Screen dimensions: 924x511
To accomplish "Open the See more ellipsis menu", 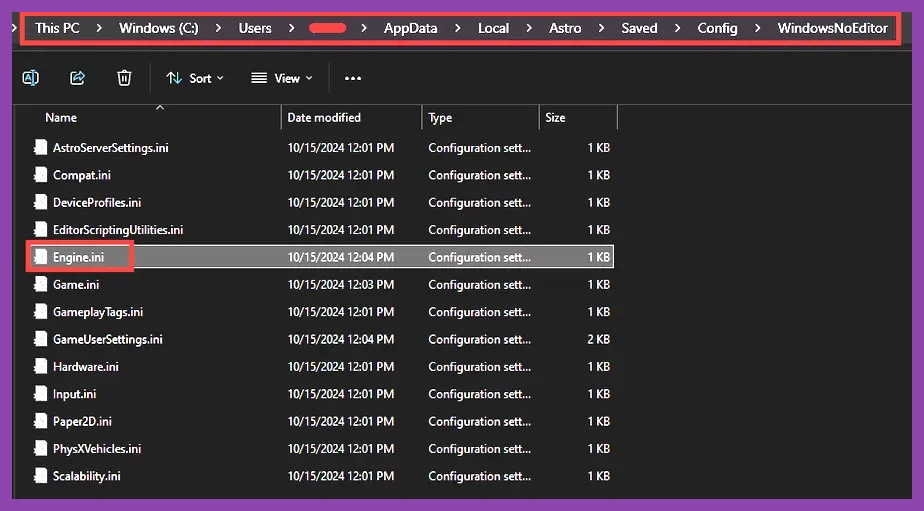I will pos(352,78).
